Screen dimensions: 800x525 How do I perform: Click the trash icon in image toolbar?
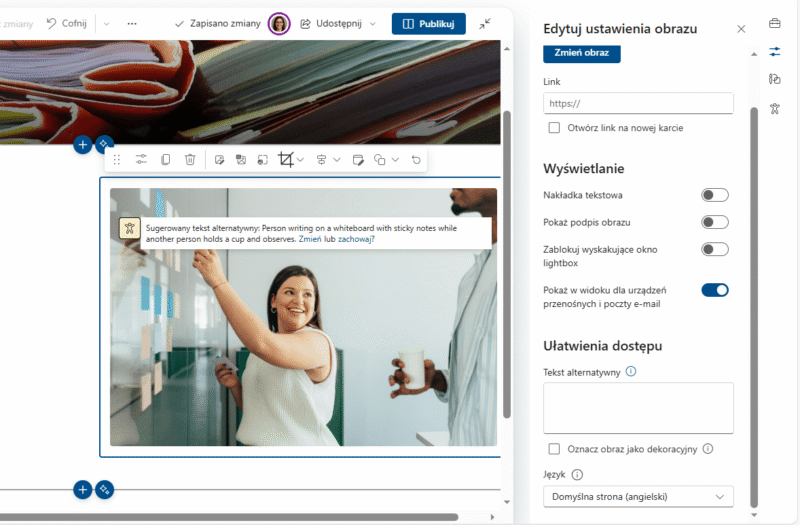click(x=190, y=160)
